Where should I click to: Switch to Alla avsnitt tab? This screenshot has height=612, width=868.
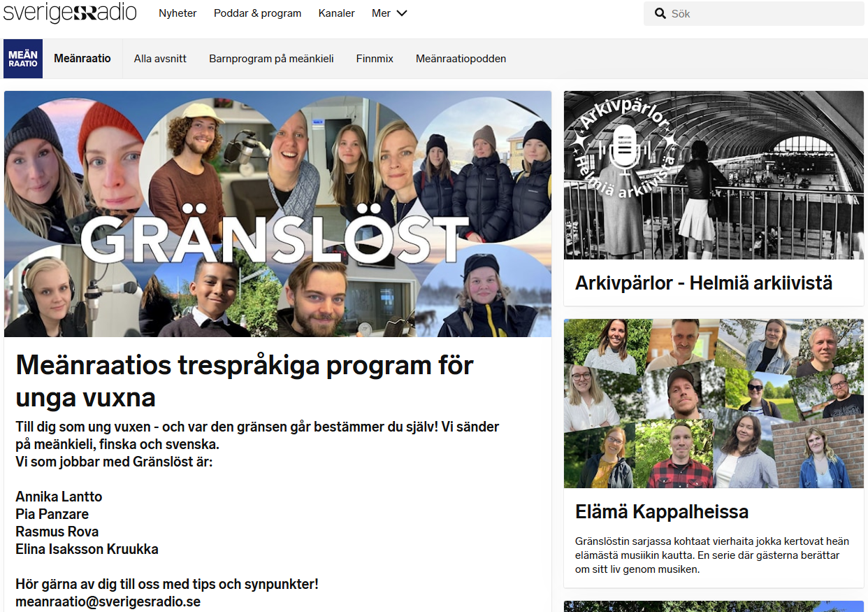[x=160, y=59]
